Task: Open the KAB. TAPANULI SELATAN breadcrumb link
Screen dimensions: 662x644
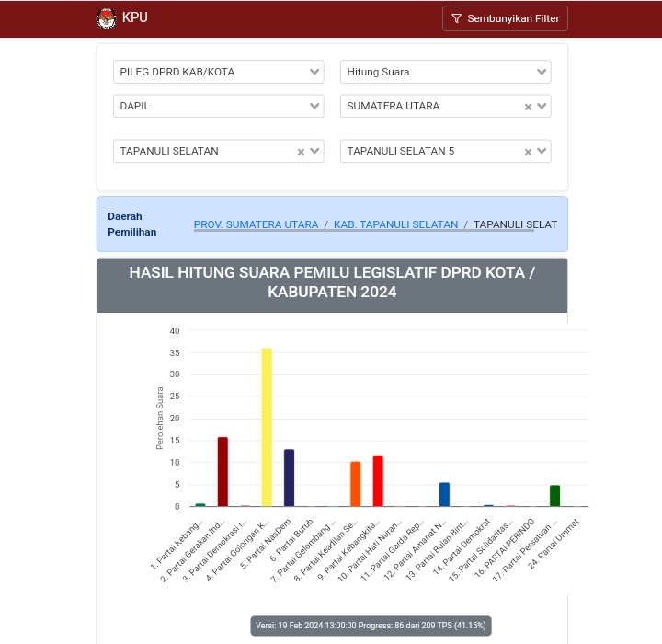Action: (x=395, y=224)
